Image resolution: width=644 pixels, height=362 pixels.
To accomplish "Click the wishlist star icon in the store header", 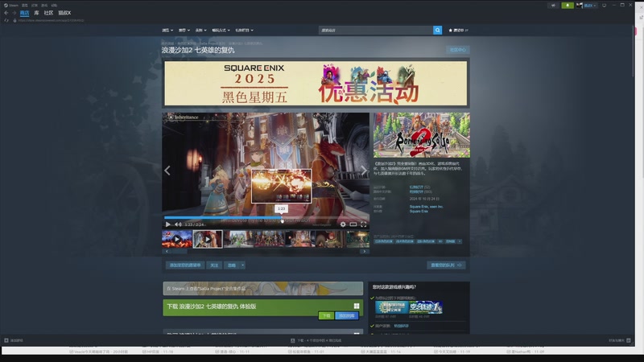I will click(451, 30).
